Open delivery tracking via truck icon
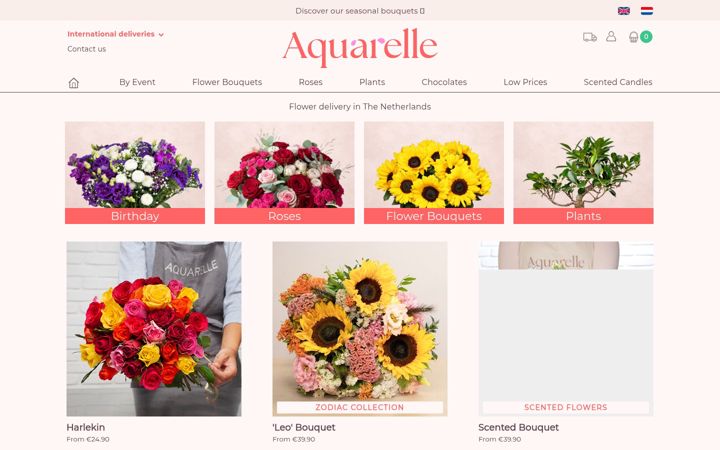 [590, 37]
